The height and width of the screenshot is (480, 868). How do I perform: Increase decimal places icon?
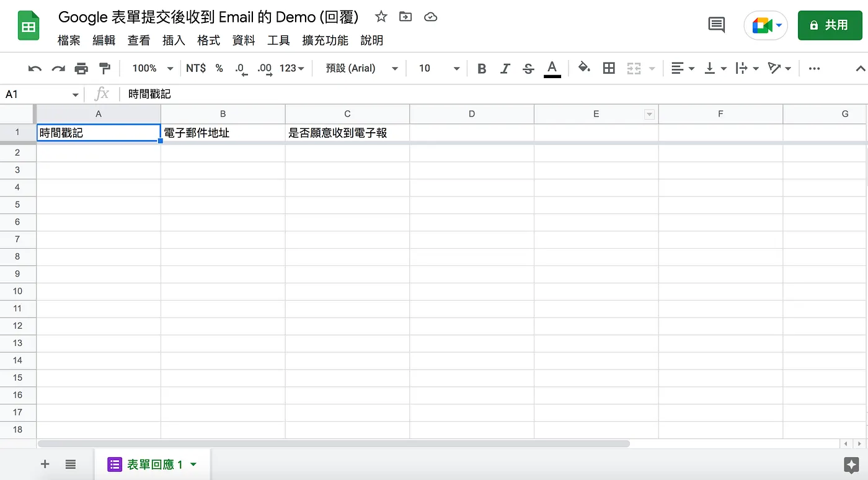[x=265, y=68]
